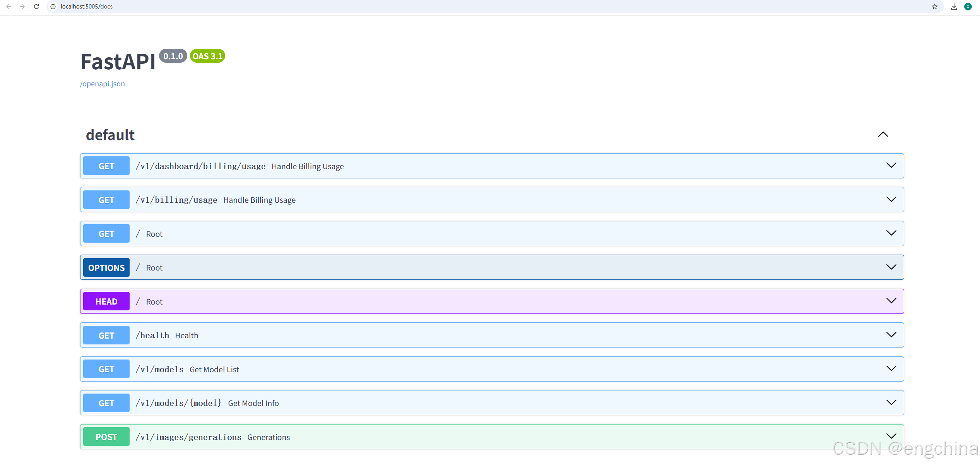
Task: Expand the POST /v1/images/generations row chevron
Action: [x=891, y=437]
